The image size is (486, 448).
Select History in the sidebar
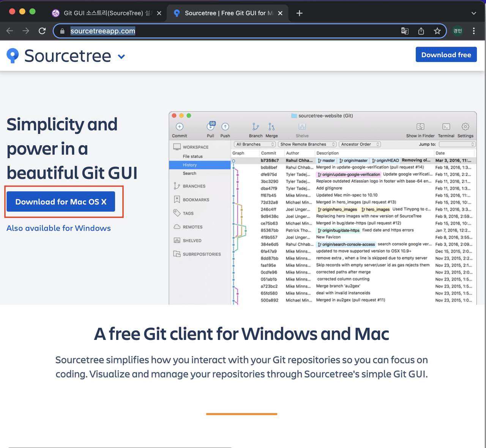point(200,165)
